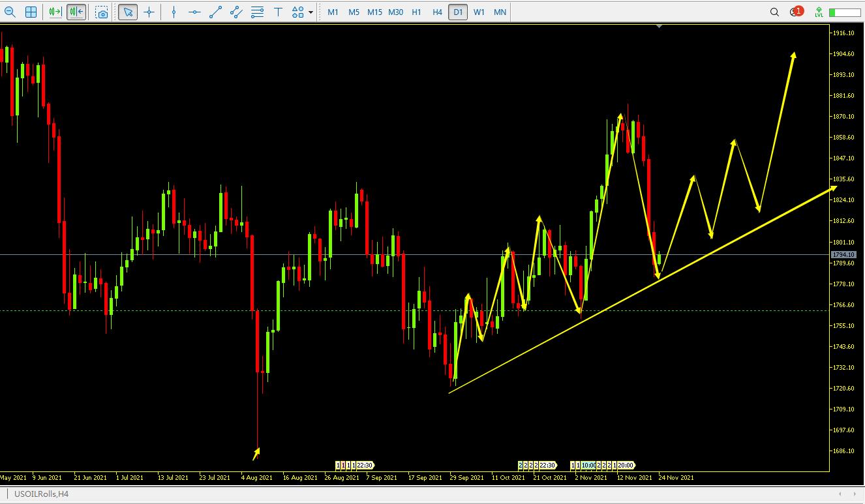The width and height of the screenshot is (865, 504).
Task: Click the 1686.10 price scale value
Action: pos(843,451)
